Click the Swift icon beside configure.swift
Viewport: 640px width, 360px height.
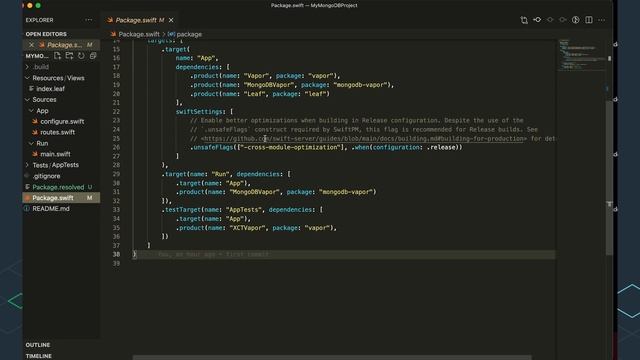[35, 121]
